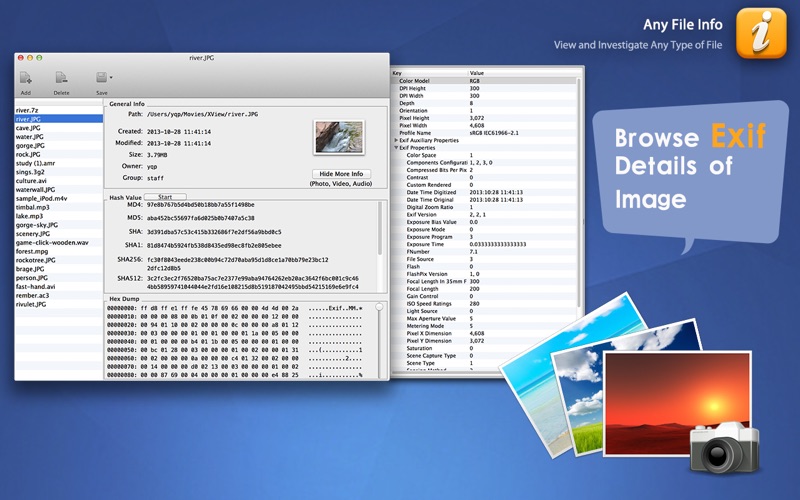Screen dimensions: 800x500
Task: Select gorge.JPG in the file list
Action: (59, 145)
